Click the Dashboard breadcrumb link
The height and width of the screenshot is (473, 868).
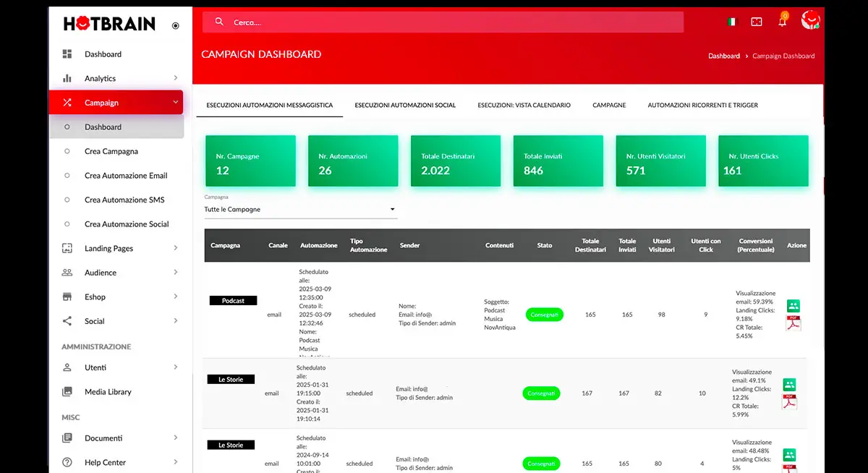click(x=723, y=56)
